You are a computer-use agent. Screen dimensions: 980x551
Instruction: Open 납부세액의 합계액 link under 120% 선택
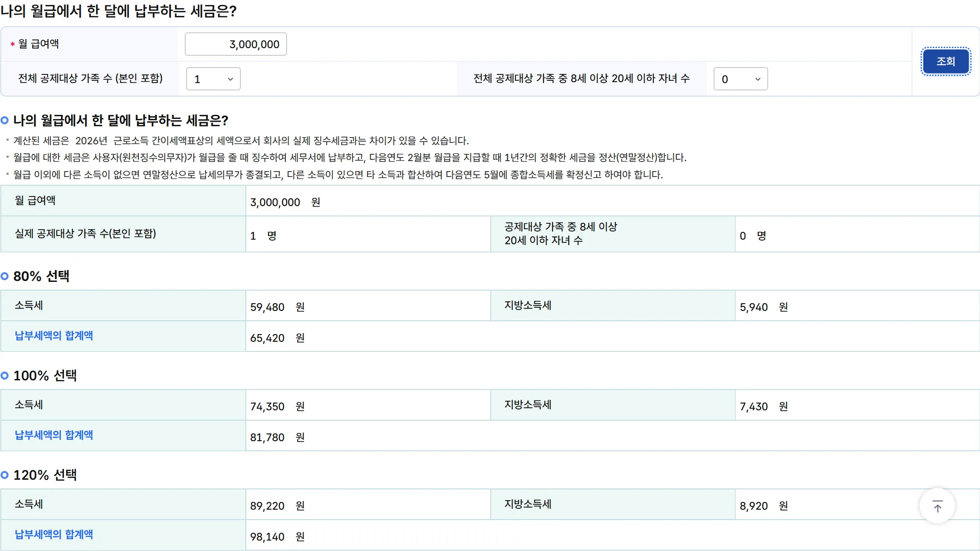tap(54, 534)
